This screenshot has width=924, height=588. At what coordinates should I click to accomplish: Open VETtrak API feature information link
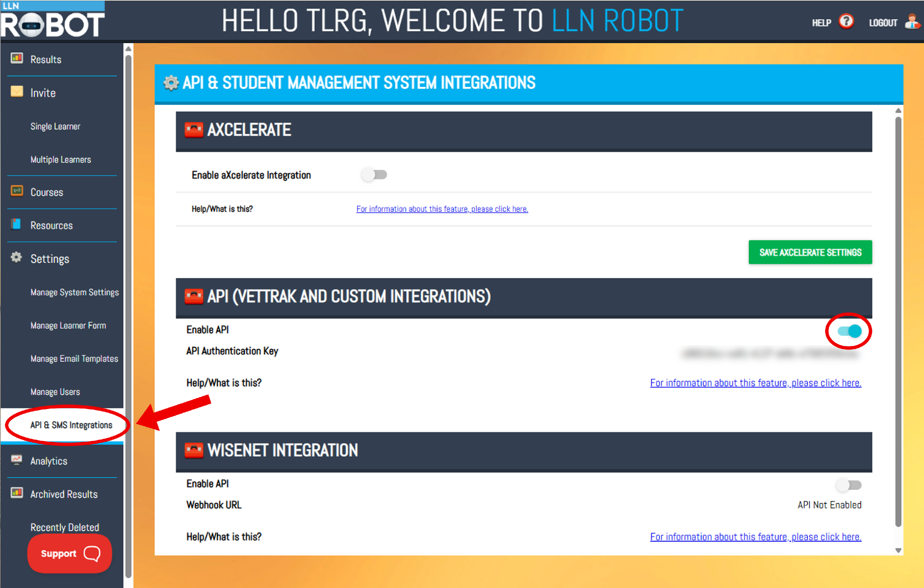tap(756, 383)
